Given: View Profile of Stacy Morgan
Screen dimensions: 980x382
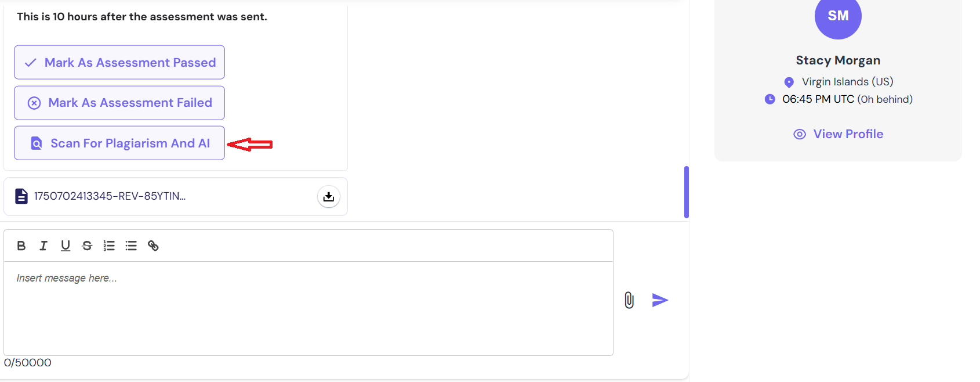Looking at the screenshot, I should tap(839, 134).
